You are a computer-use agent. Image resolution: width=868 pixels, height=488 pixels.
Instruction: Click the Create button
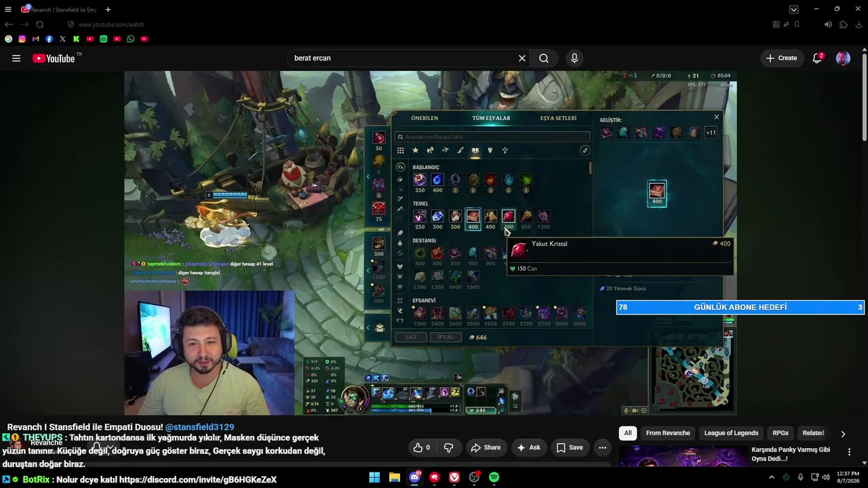(x=782, y=58)
